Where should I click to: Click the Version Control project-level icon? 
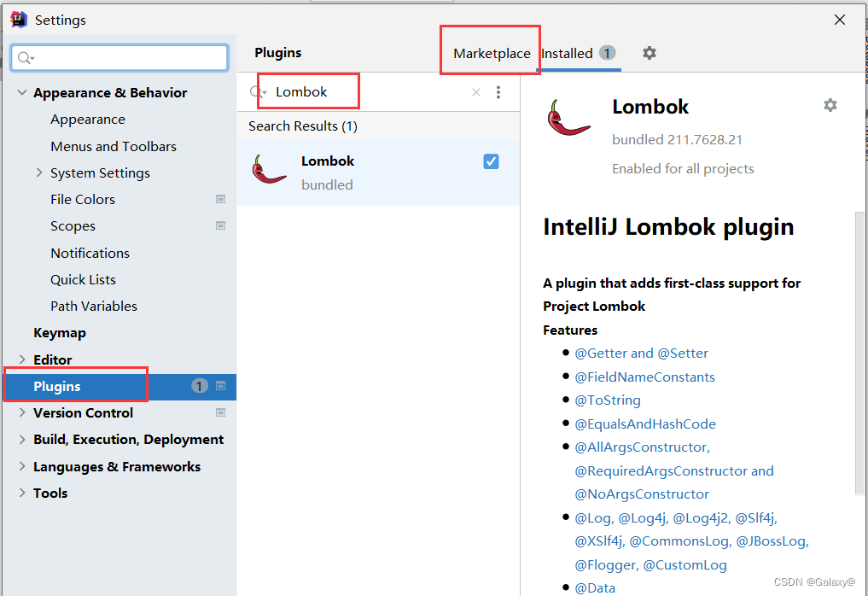tap(220, 412)
